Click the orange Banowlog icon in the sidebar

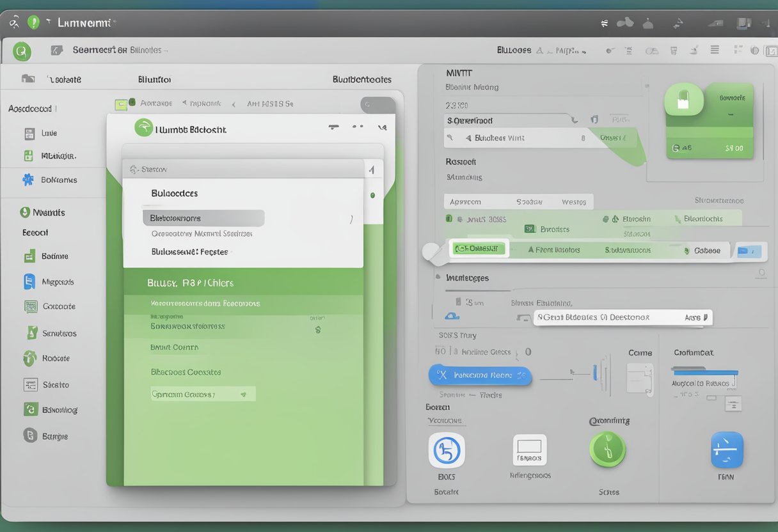pyautogui.click(x=31, y=409)
